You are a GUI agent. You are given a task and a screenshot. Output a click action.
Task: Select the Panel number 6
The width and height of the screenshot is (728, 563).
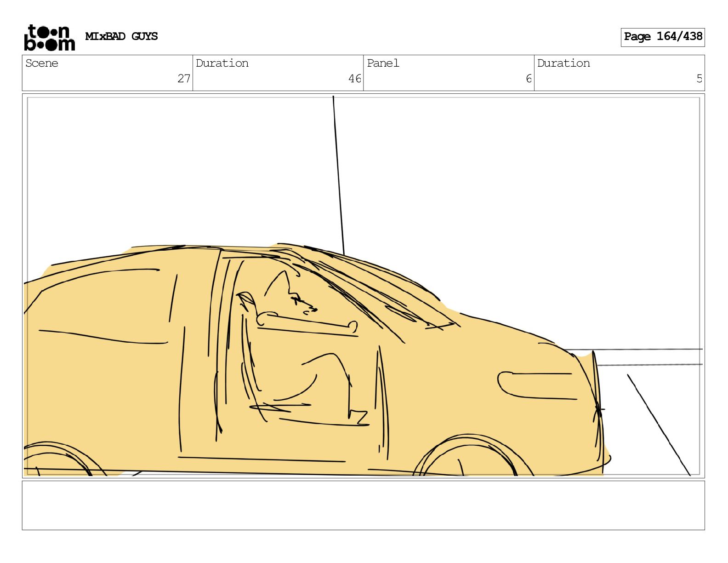coord(529,79)
